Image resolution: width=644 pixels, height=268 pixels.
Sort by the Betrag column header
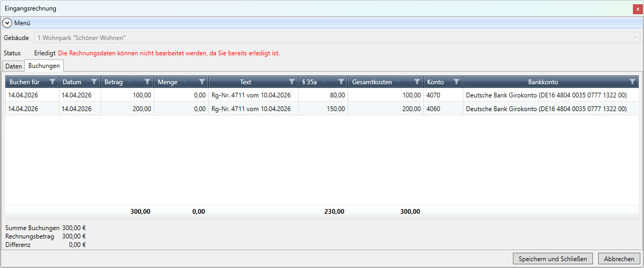coord(113,82)
